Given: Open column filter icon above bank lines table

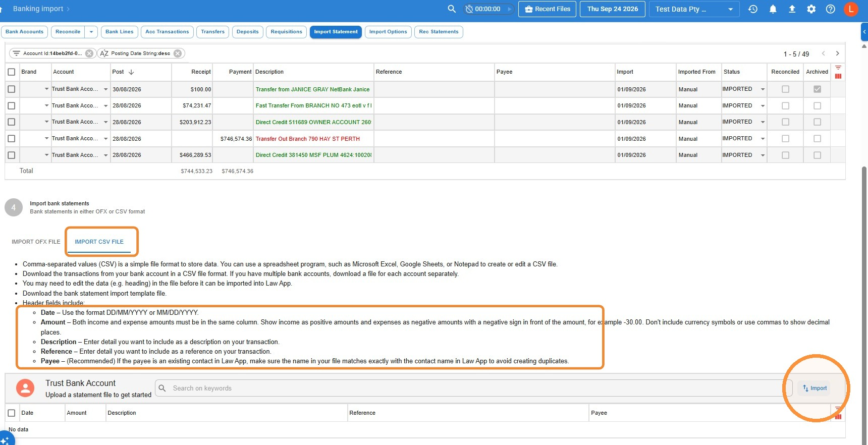Looking at the screenshot, I should point(838,68).
